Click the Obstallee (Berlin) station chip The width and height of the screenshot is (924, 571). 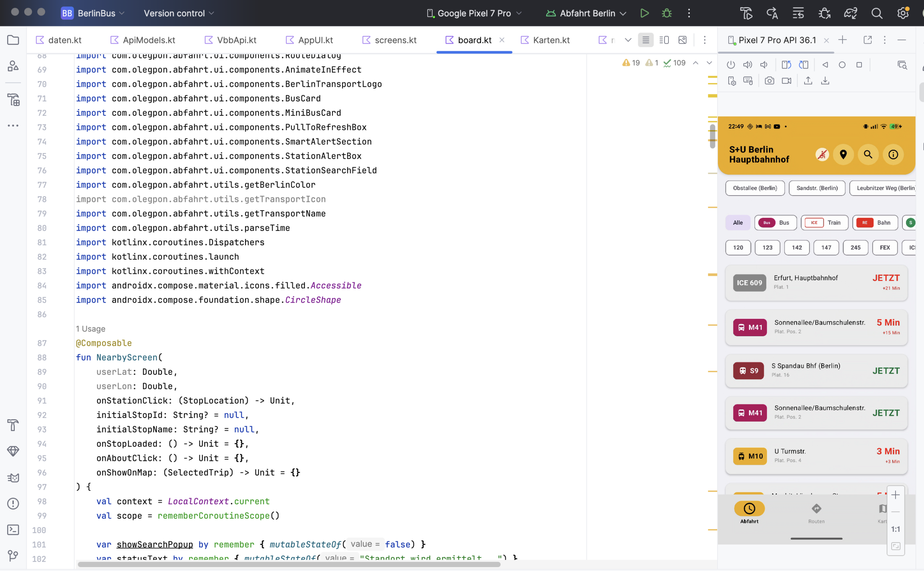point(755,188)
